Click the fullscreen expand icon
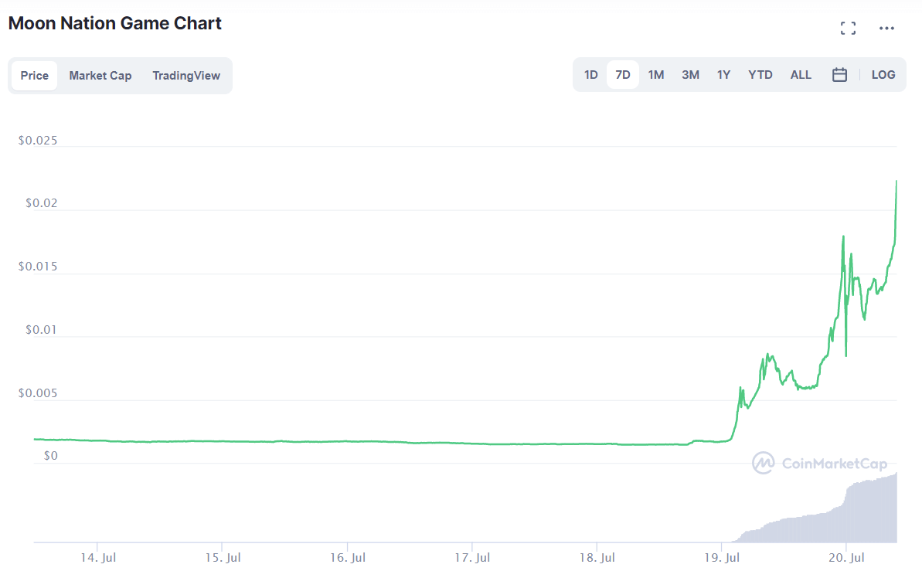Viewport: 922px width, 588px height. pos(848,29)
